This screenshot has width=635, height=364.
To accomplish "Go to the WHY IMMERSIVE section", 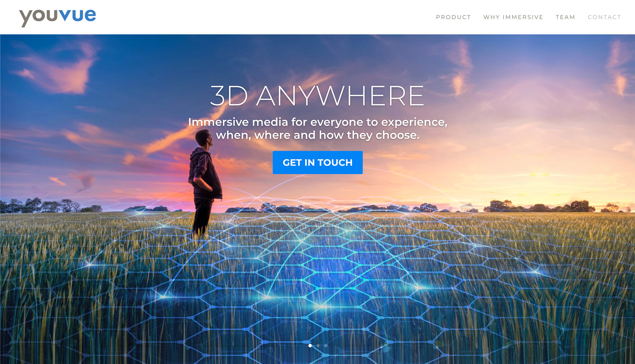I will pos(513,17).
